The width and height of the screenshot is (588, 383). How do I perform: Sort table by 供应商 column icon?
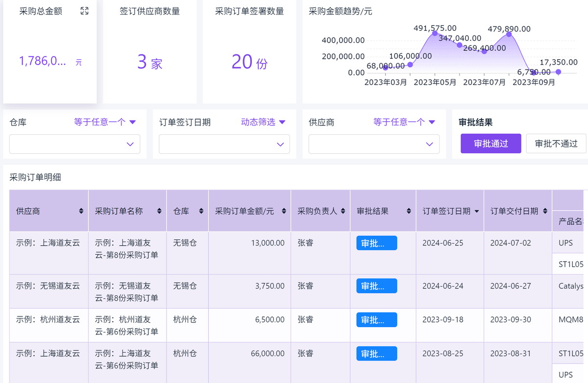tap(81, 211)
